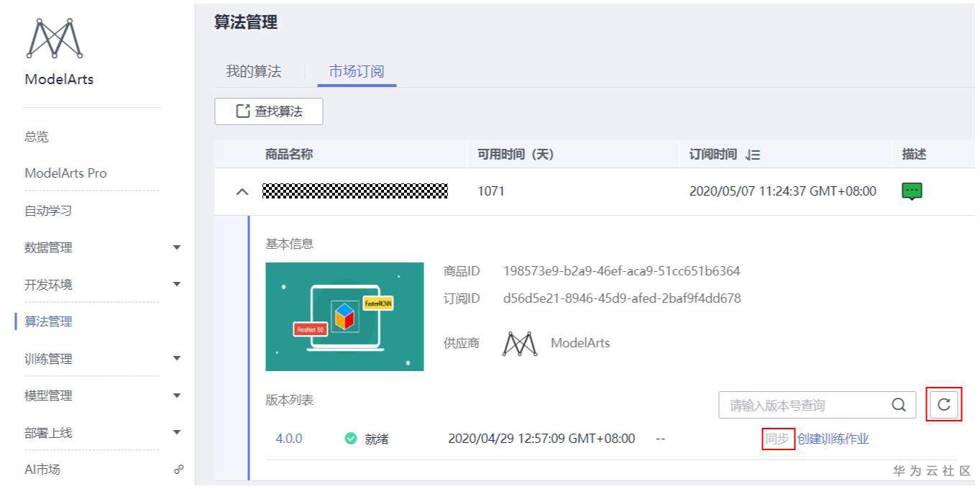980x489 pixels.
Task: Click the ModelArts logo icon in the sidebar
Action: (55, 38)
